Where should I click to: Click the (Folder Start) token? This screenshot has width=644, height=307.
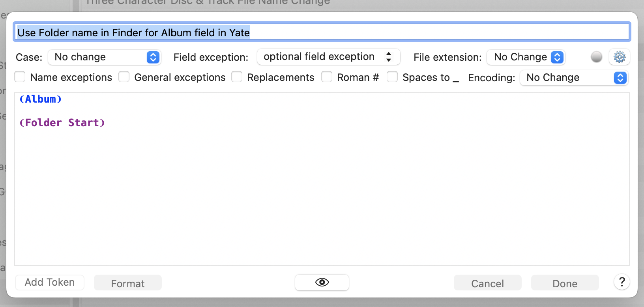click(x=62, y=123)
